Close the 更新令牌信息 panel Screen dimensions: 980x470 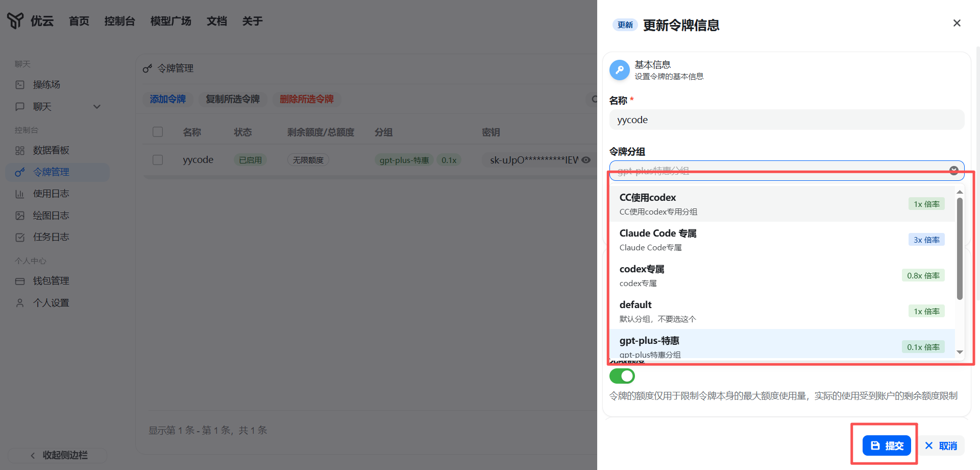(x=957, y=23)
